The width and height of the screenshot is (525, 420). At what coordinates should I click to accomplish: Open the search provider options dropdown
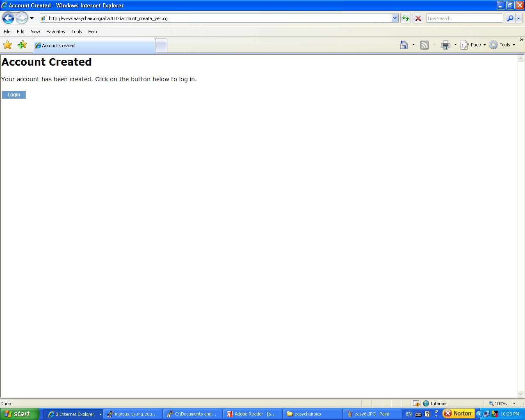pyautogui.click(x=518, y=18)
